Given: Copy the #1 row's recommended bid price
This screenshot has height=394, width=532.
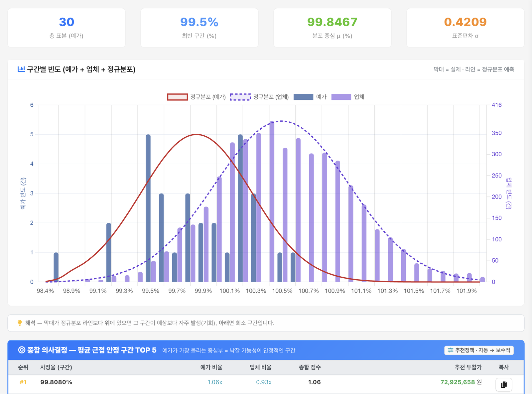Looking at the screenshot, I should 504,384.
